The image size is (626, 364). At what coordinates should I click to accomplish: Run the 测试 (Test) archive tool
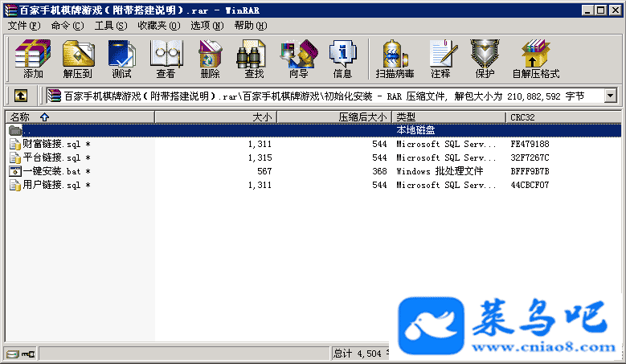[122, 59]
